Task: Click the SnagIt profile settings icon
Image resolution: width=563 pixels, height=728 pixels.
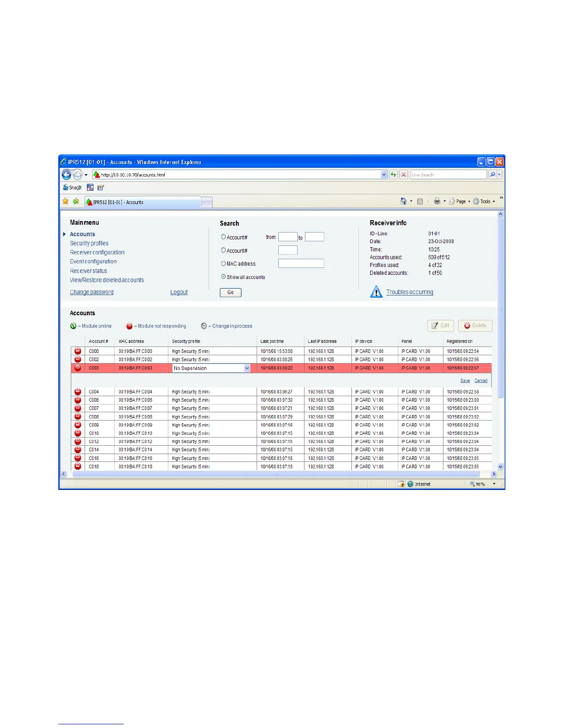Action: pos(101,188)
